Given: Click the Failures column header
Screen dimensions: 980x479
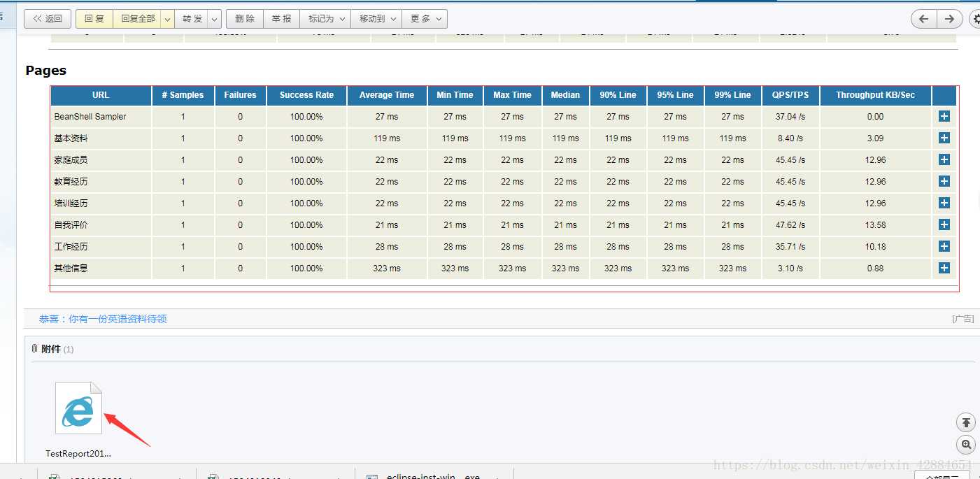Looking at the screenshot, I should coord(240,95).
